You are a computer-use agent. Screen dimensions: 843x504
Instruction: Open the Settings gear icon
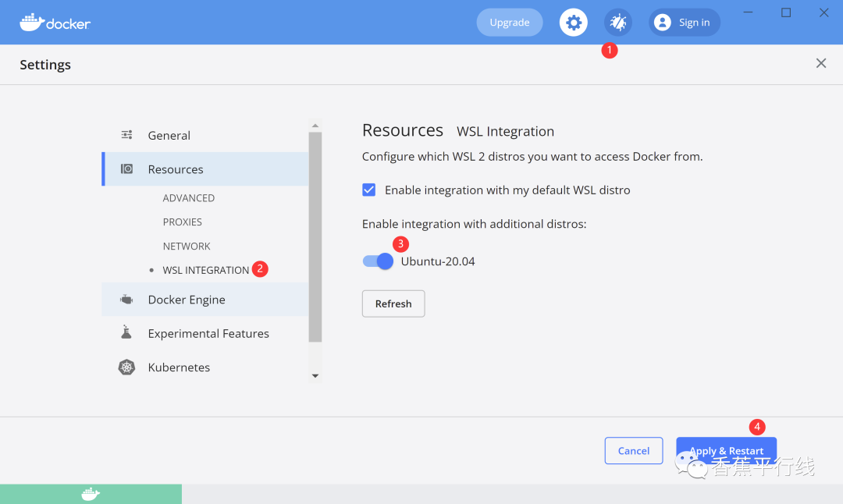click(x=574, y=22)
